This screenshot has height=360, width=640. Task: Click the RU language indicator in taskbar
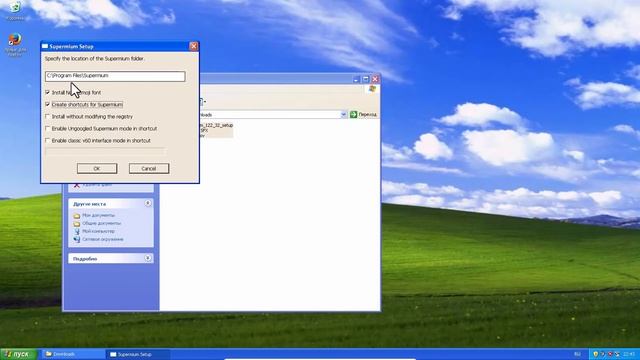pos(577,354)
